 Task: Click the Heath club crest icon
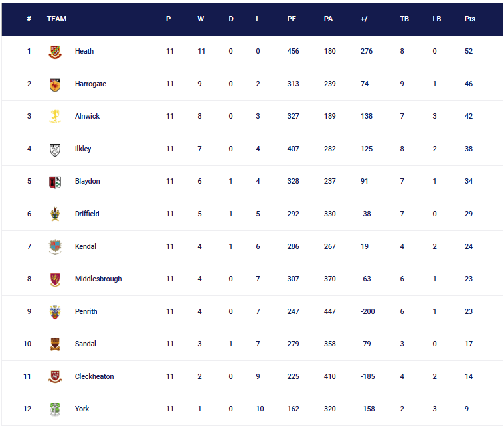click(56, 52)
